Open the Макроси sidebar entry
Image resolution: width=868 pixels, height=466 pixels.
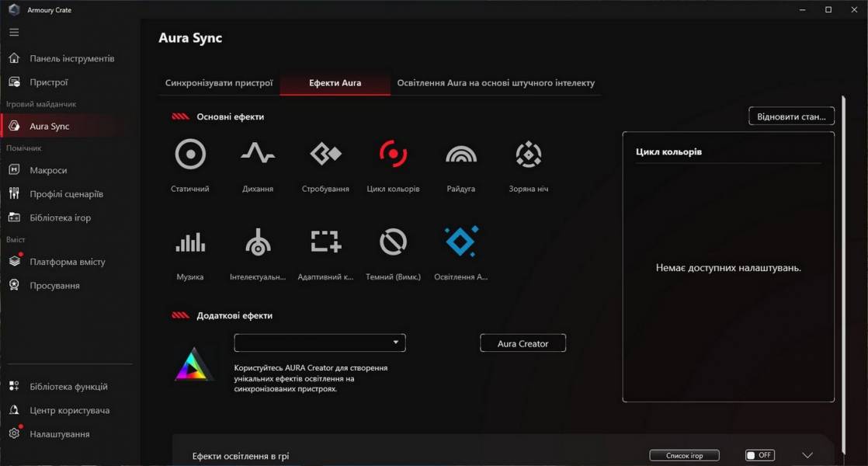click(48, 170)
